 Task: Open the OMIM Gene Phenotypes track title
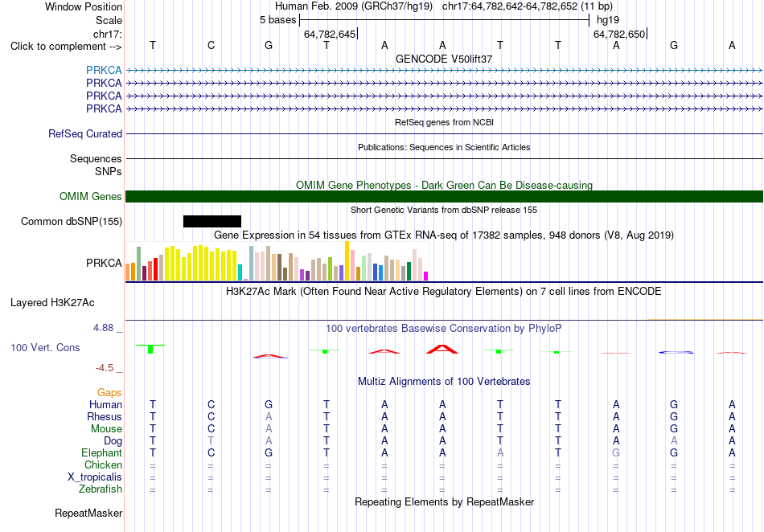point(444,185)
